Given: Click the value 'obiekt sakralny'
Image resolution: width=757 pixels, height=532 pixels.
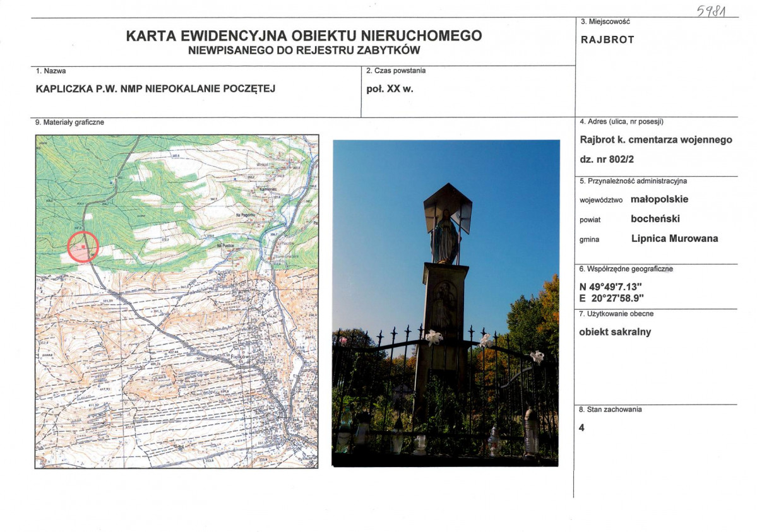Looking at the screenshot, I should (x=615, y=332).
